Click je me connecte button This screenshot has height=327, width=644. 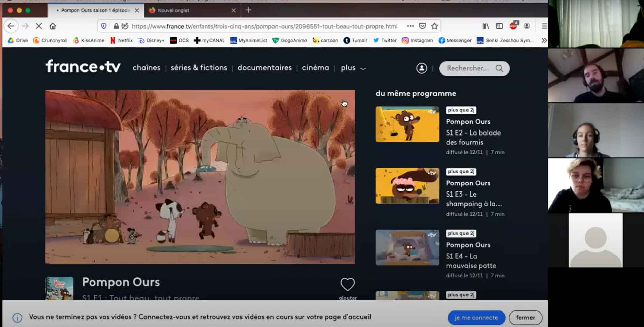[x=476, y=317]
